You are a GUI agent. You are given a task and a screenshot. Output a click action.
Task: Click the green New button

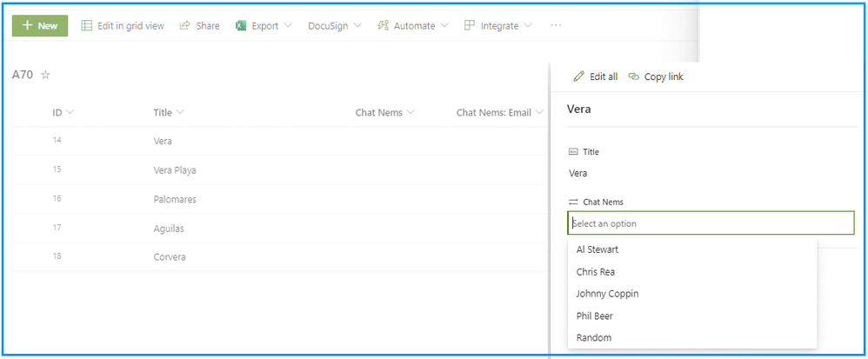[40, 26]
